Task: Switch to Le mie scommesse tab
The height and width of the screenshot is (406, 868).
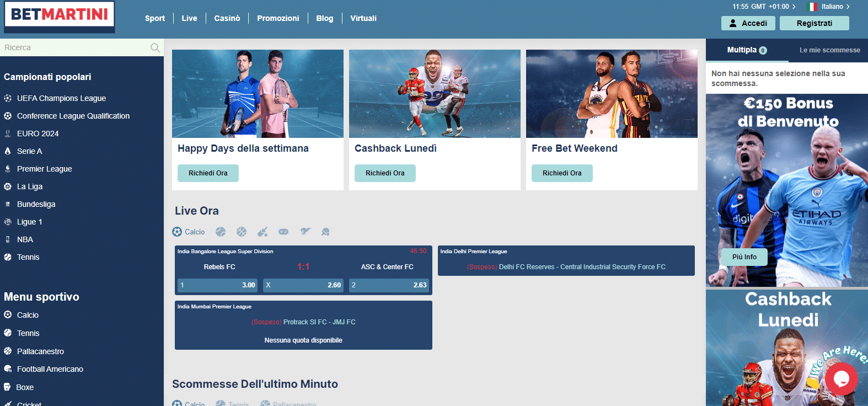Action: click(830, 50)
